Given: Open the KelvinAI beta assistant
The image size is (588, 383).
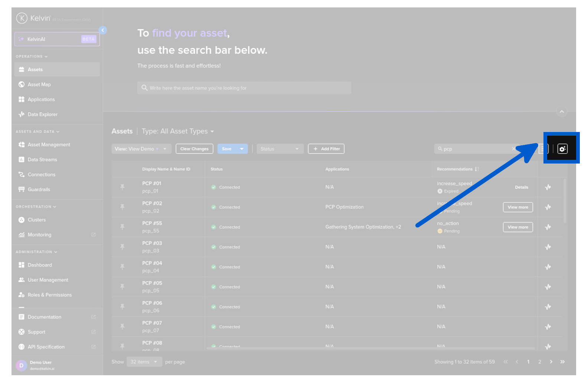Looking at the screenshot, I should [x=57, y=39].
